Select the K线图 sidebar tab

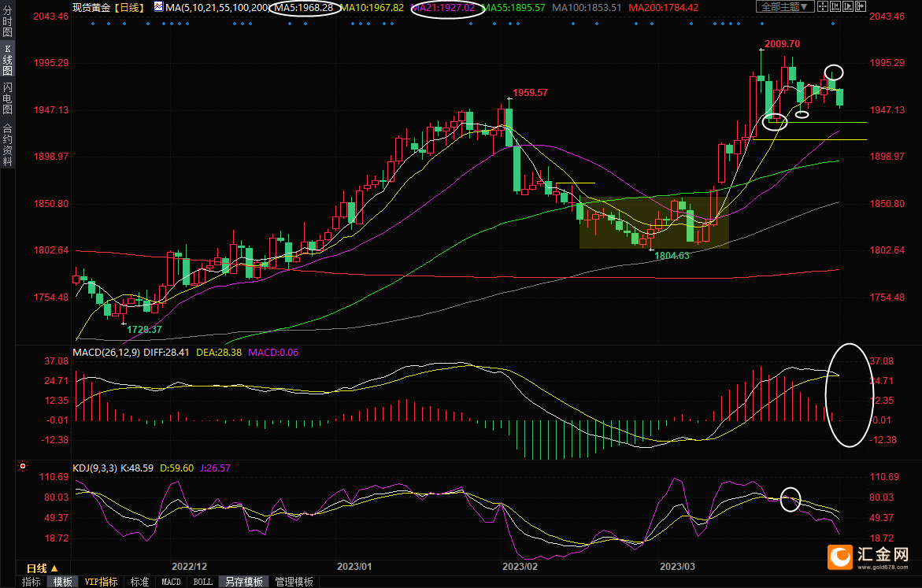8,60
